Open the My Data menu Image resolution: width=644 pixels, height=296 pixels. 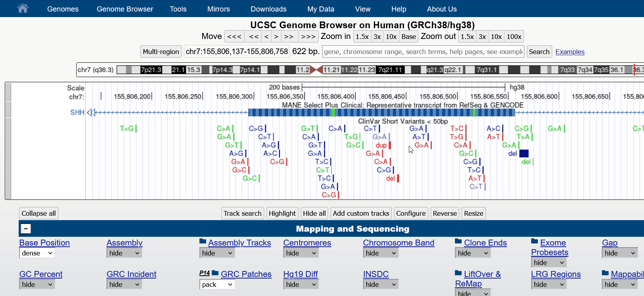click(x=321, y=9)
